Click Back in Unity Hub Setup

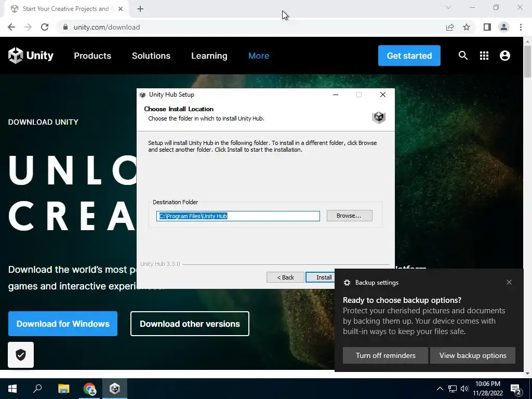click(285, 277)
